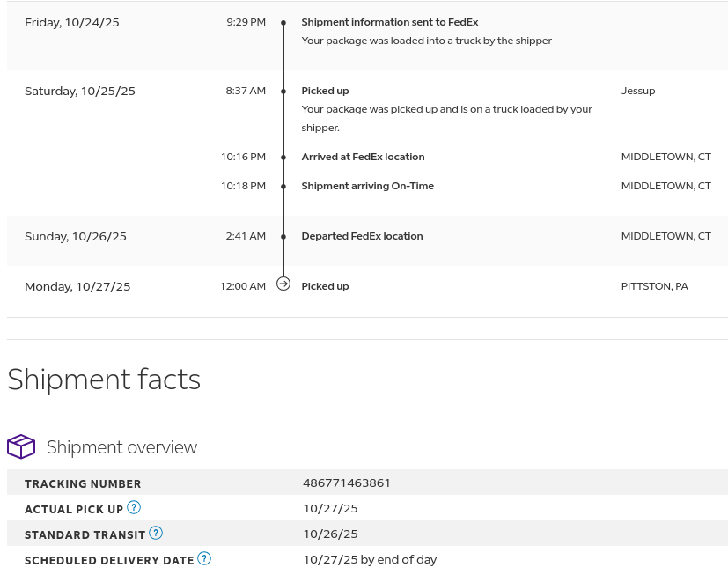Click the timeline dot at 8:37 AM pickup
The image size is (728, 575).
pyautogui.click(x=283, y=92)
